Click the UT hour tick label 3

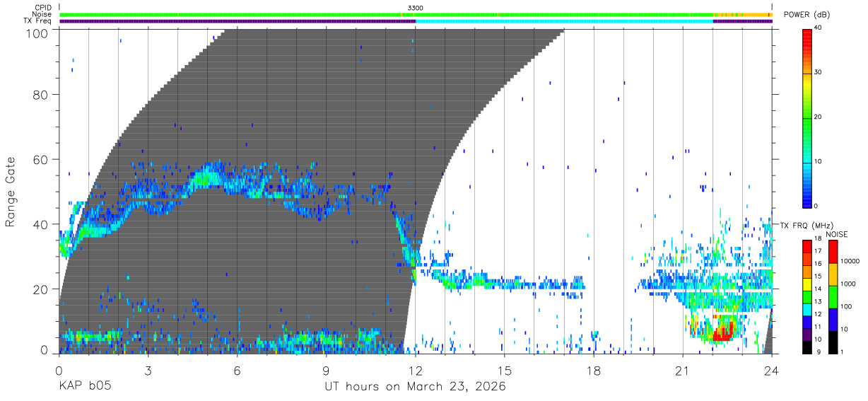[x=148, y=370]
